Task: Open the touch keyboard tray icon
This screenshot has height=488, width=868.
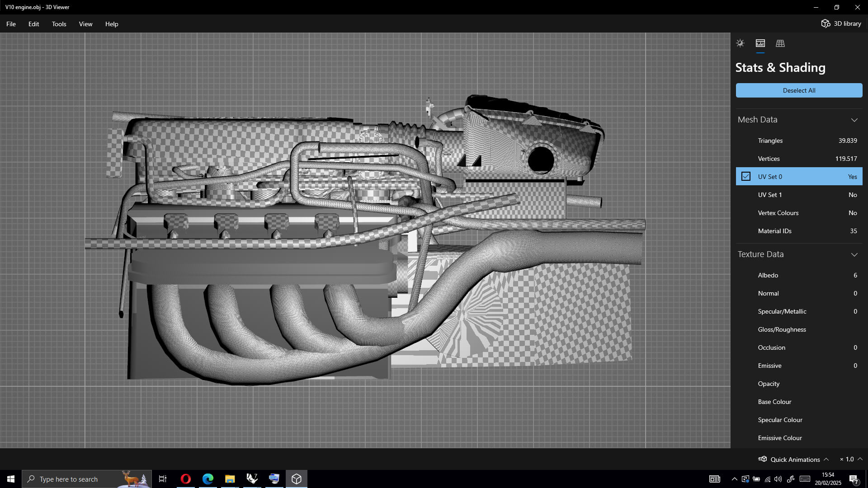Action: click(x=805, y=479)
